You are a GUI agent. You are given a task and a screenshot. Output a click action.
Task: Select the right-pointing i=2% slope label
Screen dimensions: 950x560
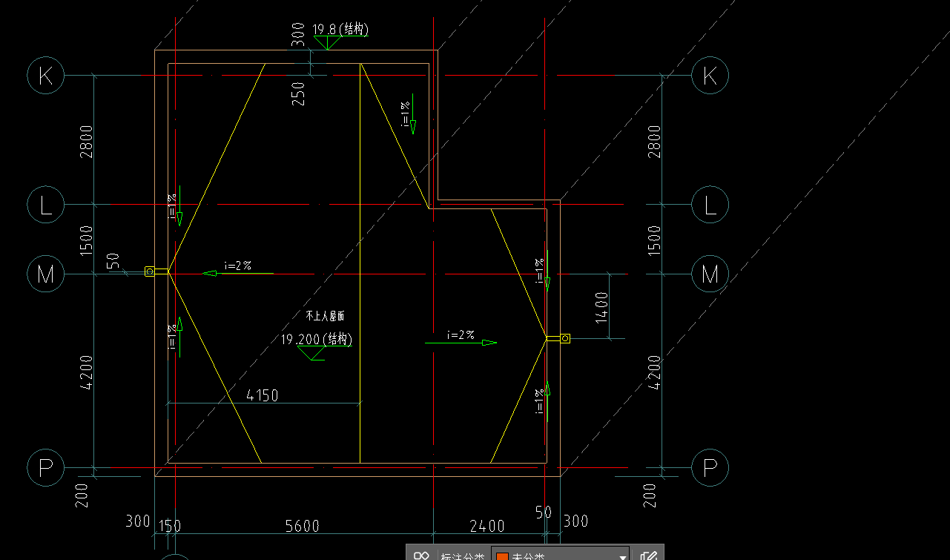coord(461,335)
